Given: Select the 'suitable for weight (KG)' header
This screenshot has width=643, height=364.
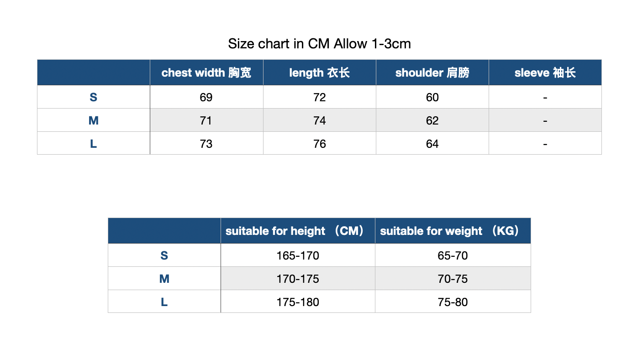Looking at the screenshot, I should click(x=453, y=231).
